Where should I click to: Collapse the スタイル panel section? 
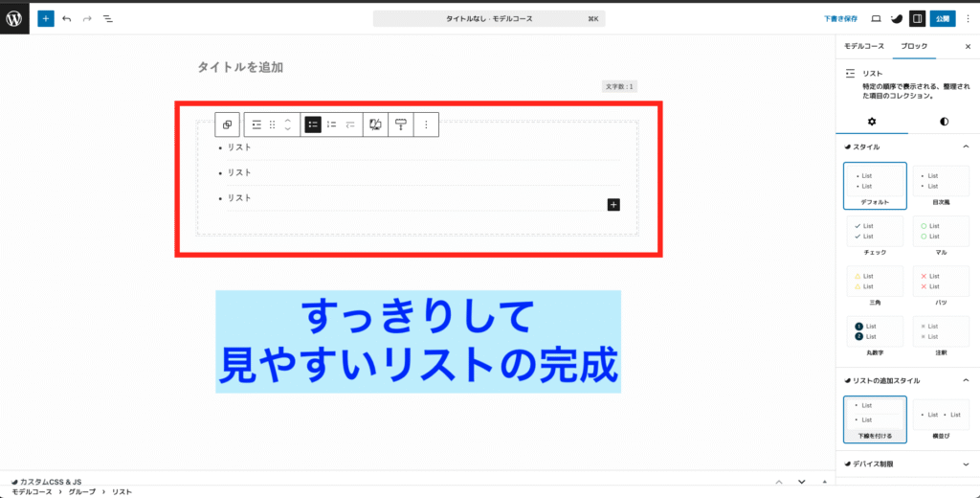point(965,147)
